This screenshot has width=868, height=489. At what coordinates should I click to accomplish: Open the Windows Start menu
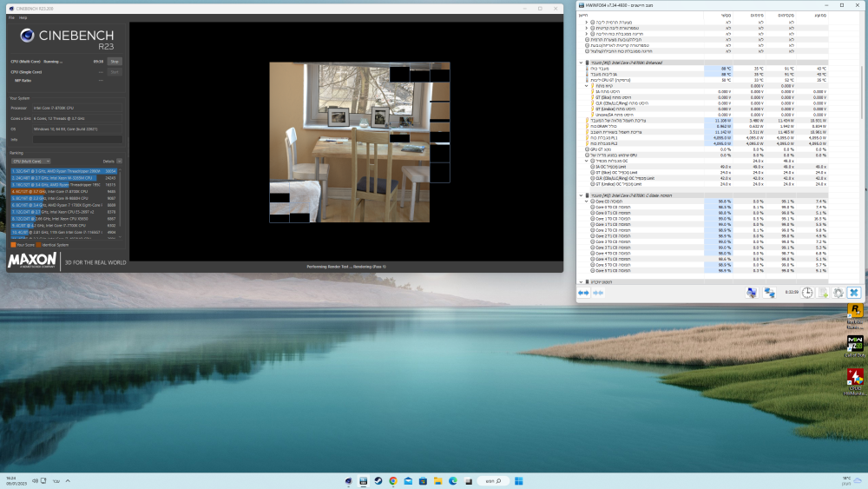pyautogui.click(x=519, y=480)
